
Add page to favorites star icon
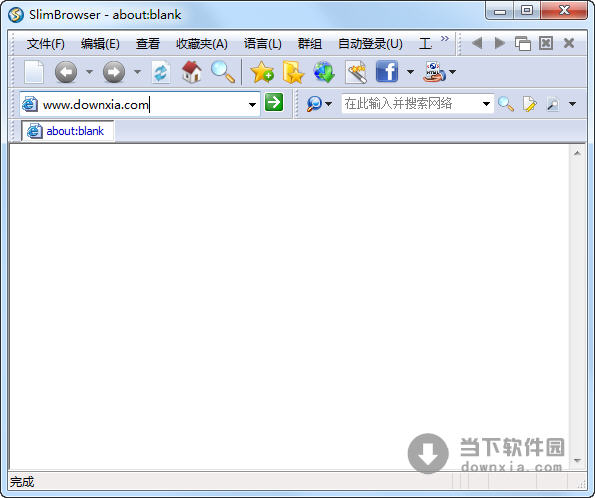coord(262,72)
